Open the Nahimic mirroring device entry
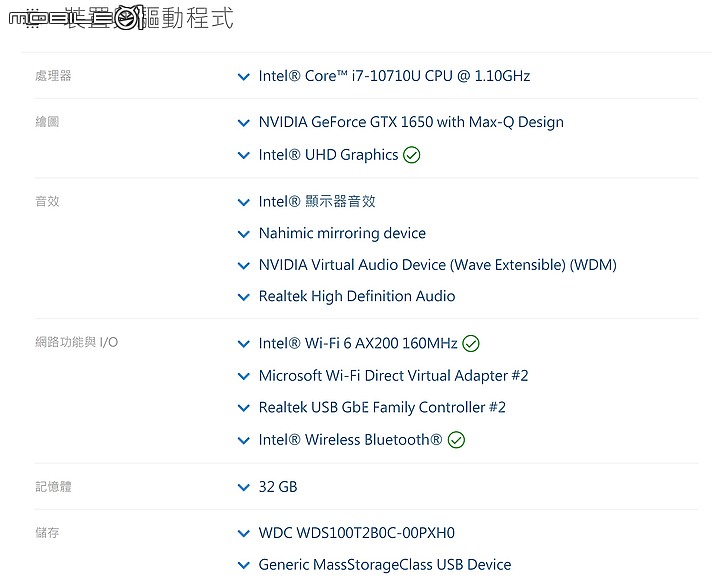720x577 pixels. 342,233
